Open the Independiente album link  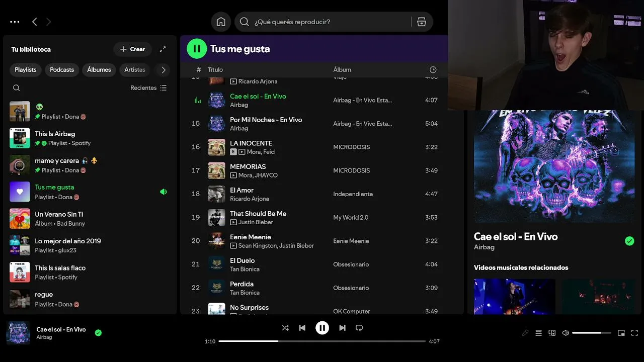click(x=353, y=194)
